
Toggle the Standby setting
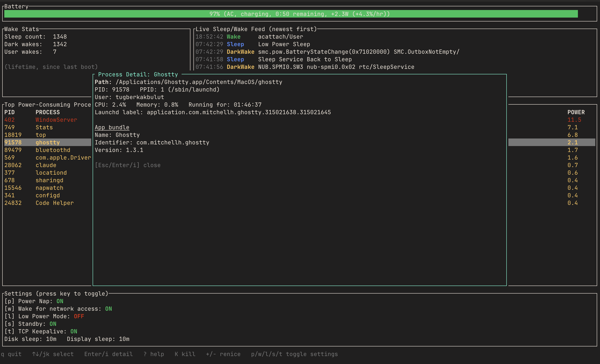coord(30,324)
